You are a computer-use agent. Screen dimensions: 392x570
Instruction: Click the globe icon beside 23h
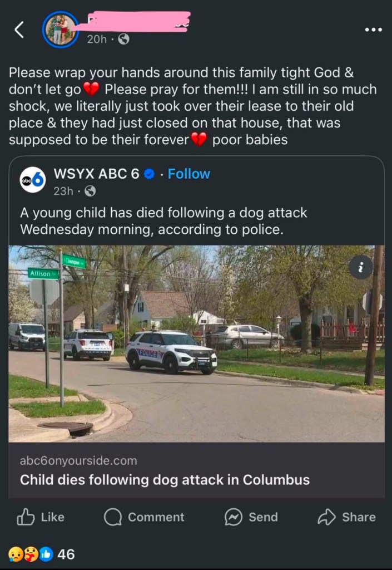[90, 191]
